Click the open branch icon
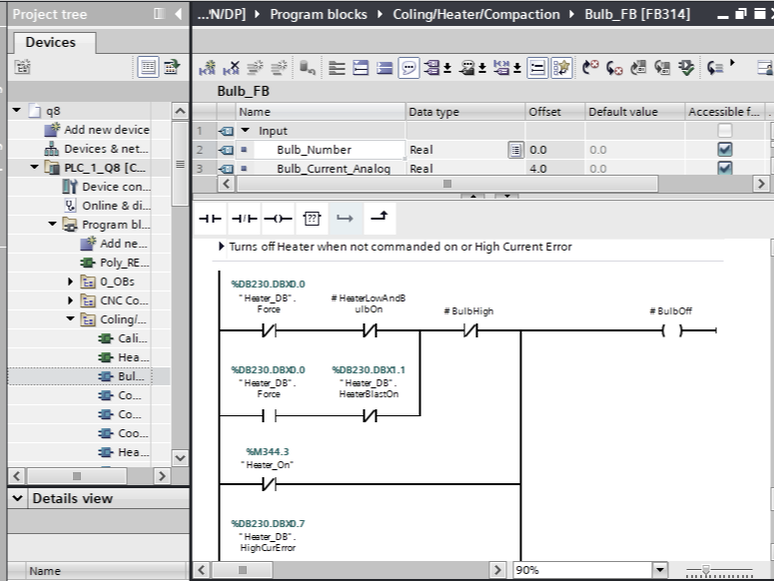This screenshot has height=581, width=774. (345, 218)
